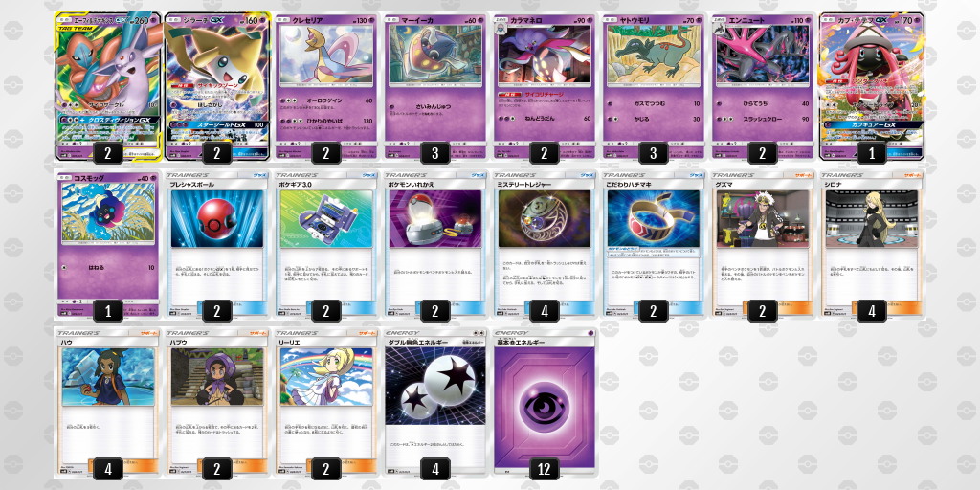
Task: Open the Deoxys & Espeon TAG TEAM GX card
Action: click(107, 86)
